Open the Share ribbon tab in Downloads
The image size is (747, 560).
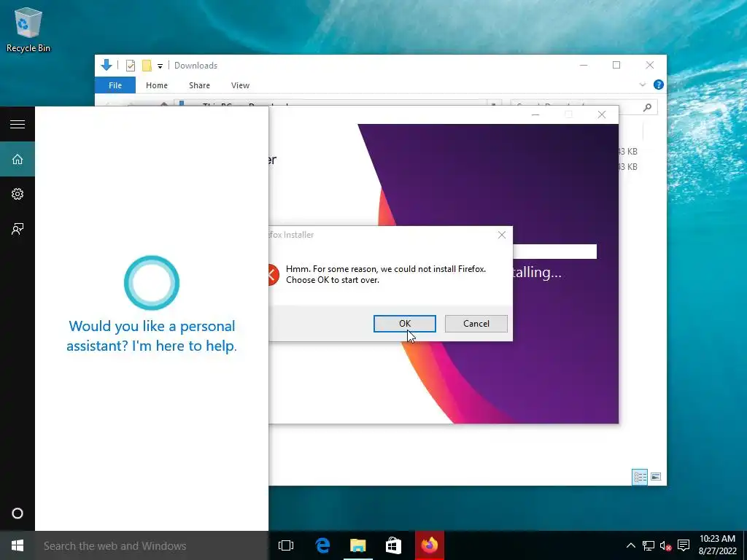coord(199,85)
